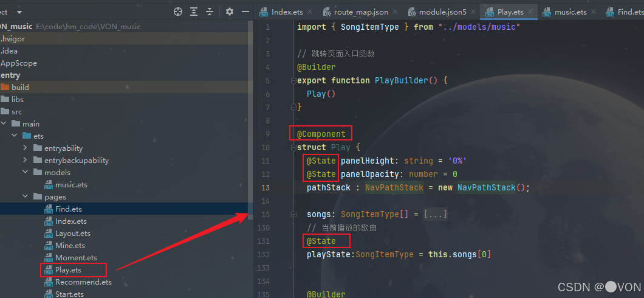Screen dimensions: 644x298
Task: Collapse the models folder chevron
Action: click(25, 172)
